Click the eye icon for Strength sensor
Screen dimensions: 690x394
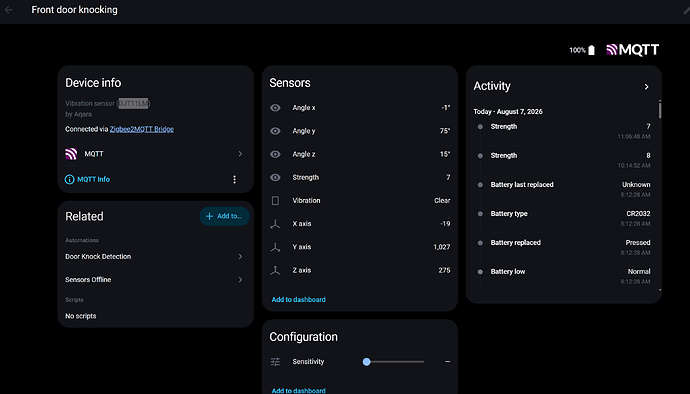pos(275,177)
